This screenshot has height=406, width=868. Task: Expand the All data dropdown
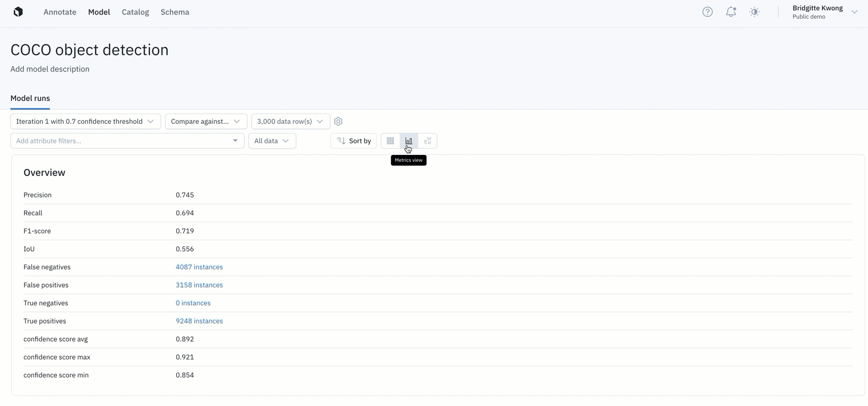coord(272,141)
